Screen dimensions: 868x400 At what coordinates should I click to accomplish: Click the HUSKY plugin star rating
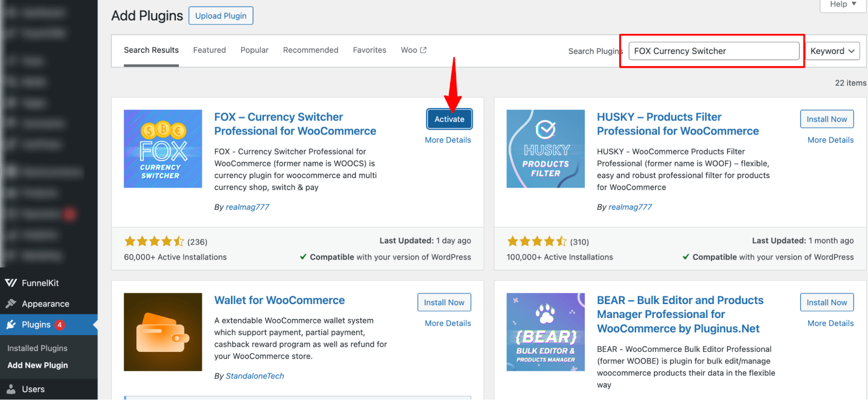[537, 241]
